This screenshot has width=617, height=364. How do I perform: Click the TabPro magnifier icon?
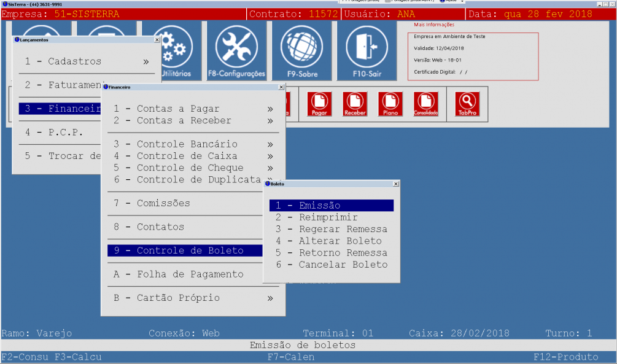tap(467, 104)
